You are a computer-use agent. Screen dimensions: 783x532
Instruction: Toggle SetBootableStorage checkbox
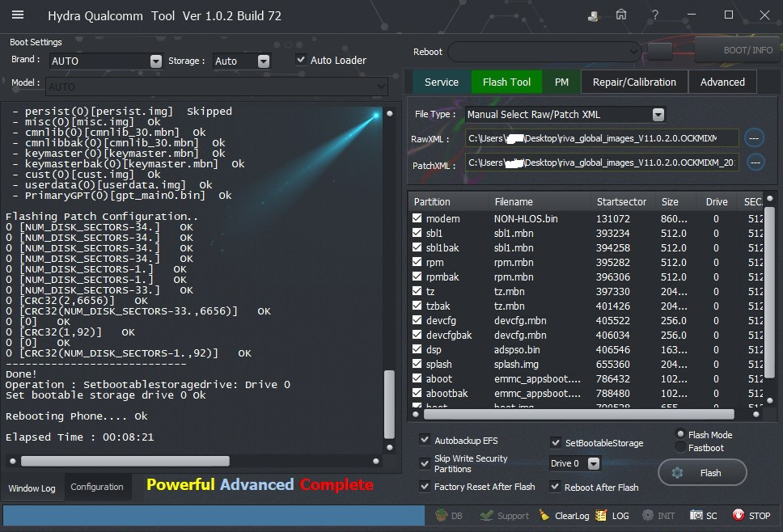(555, 442)
